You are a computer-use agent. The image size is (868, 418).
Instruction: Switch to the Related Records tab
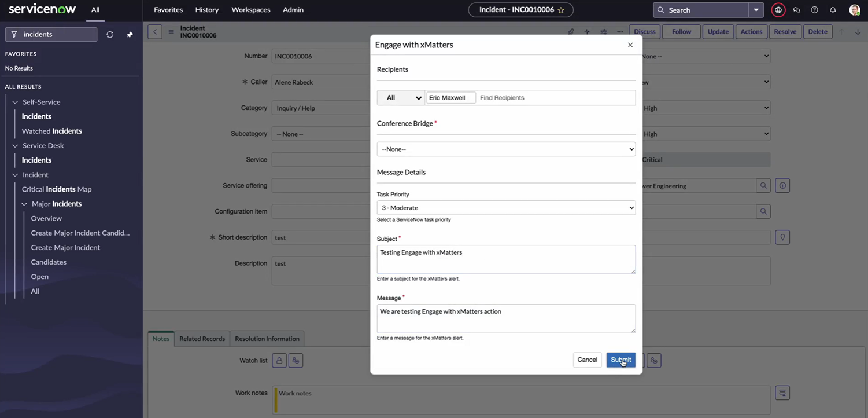coord(202,339)
